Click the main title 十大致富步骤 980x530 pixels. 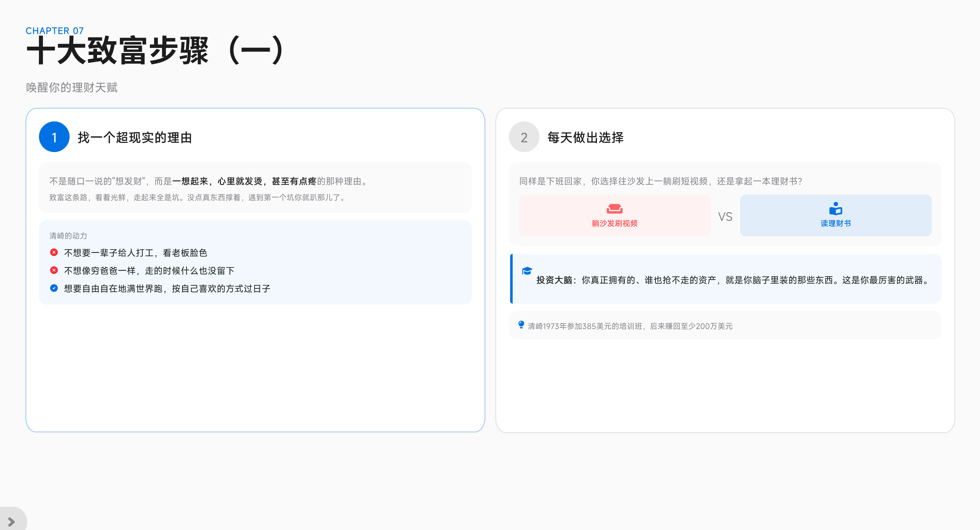[118, 51]
